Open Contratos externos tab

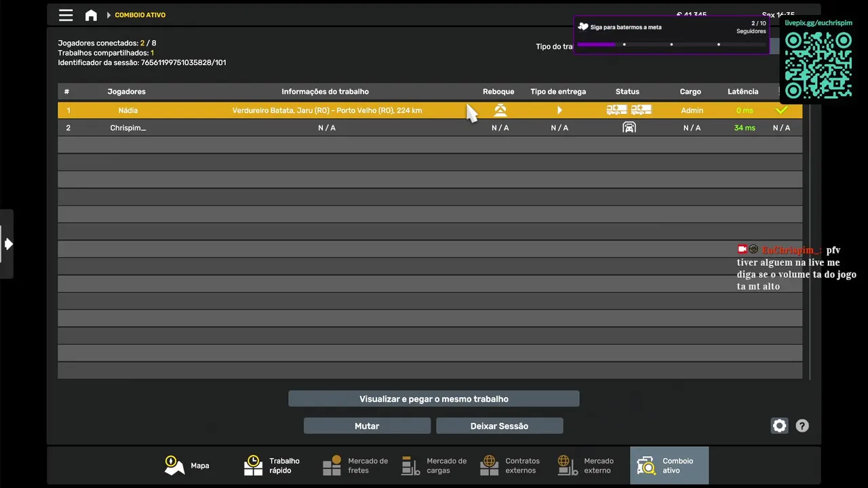(x=510, y=466)
